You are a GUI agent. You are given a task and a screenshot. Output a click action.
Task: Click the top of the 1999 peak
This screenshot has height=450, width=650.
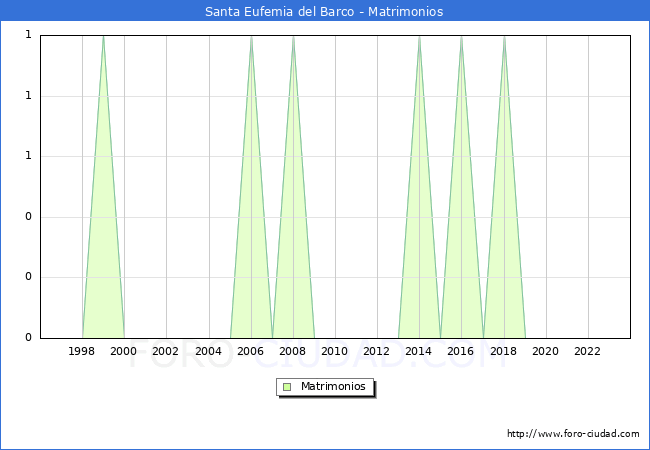[103, 37]
